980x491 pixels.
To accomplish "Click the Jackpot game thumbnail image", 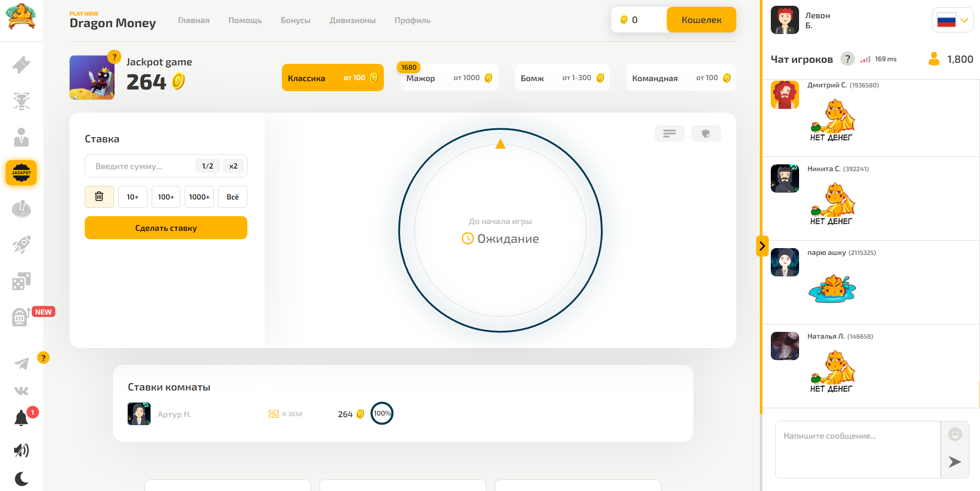I will click(92, 77).
